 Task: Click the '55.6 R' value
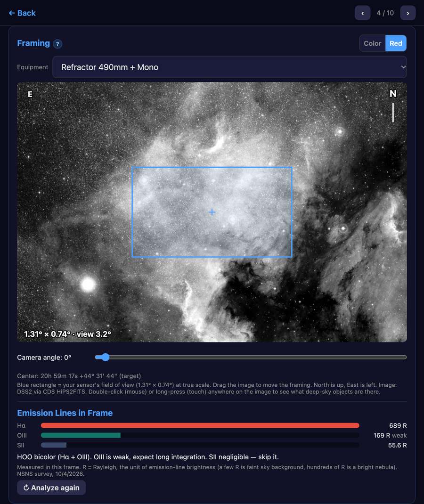(x=397, y=445)
